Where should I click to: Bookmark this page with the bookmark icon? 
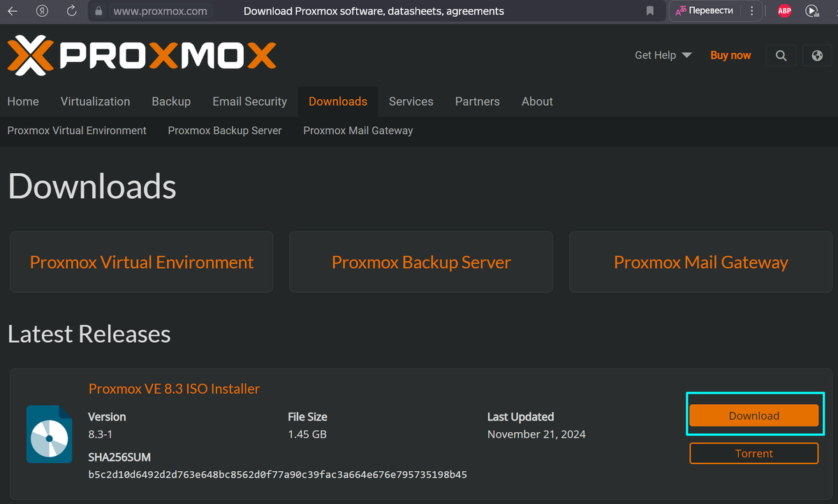[650, 11]
